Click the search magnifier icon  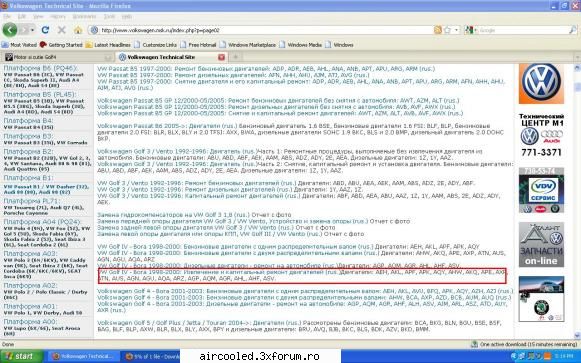[x=572, y=30]
